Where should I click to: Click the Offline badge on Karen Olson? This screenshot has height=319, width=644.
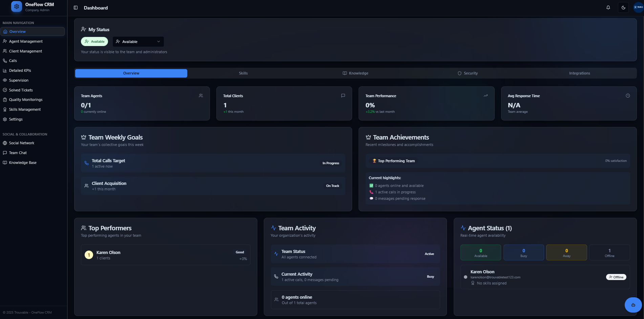(616, 277)
